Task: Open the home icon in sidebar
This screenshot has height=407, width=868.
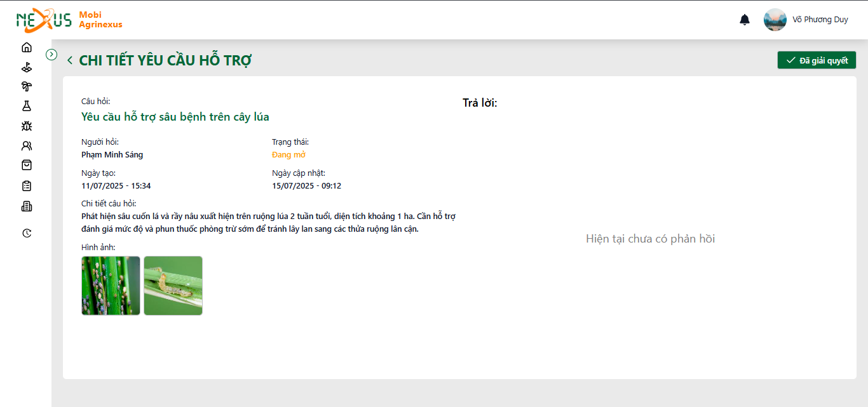Action: 26,47
